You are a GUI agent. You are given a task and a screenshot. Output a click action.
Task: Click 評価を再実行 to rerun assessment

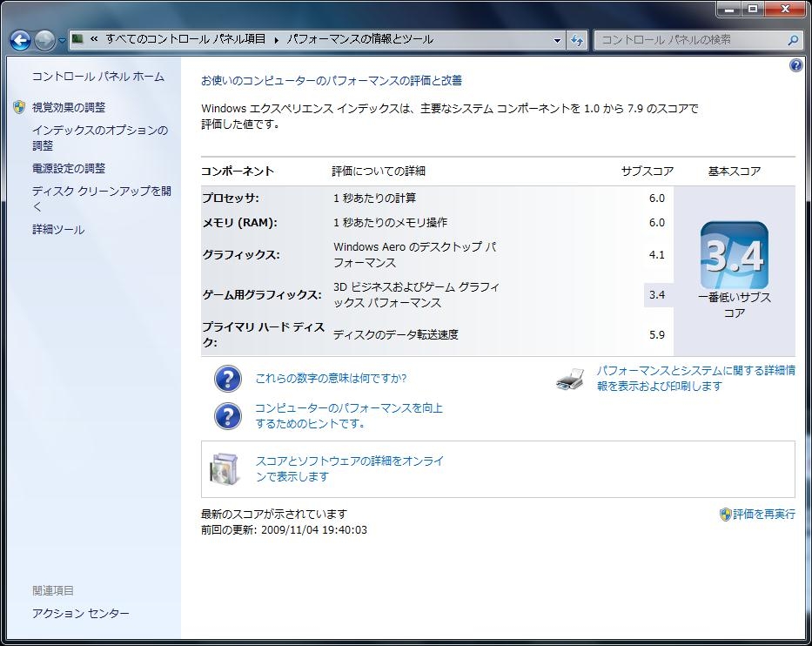coord(764,515)
